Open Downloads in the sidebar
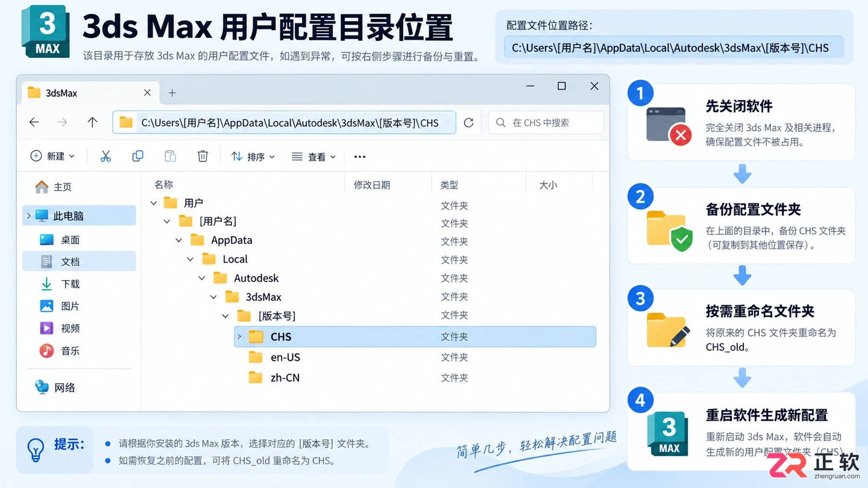 point(60,284)
